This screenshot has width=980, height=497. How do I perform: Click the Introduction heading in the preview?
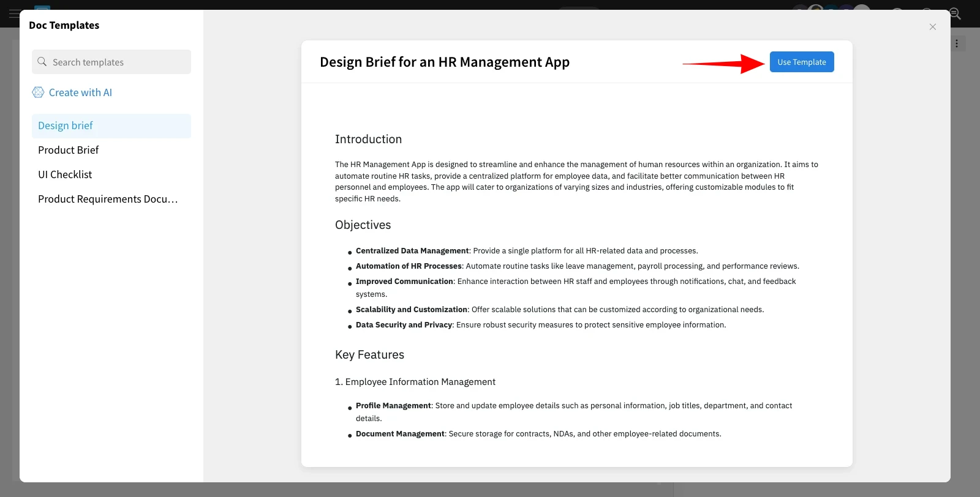click(368, 139)
